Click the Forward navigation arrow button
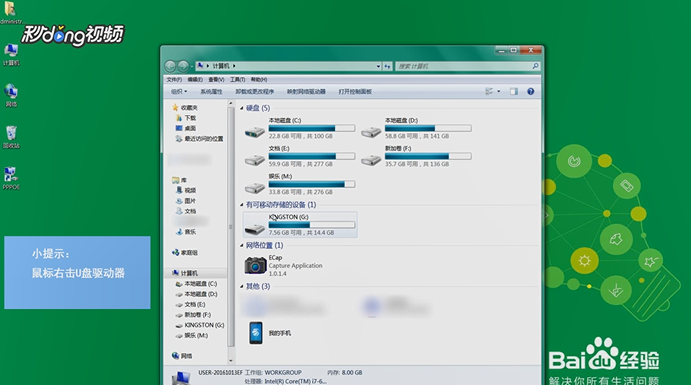The height and width of the screenshot is (385, 691). tap(183, 66)
